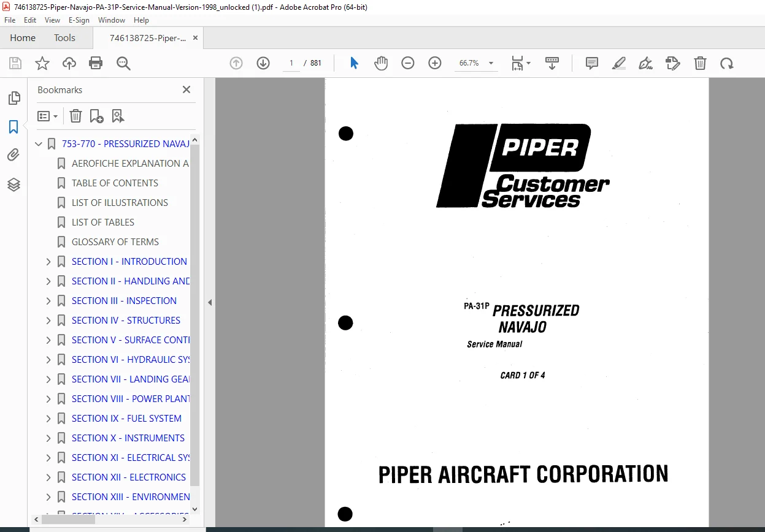Jump to SECTION XI - ELECTRICAL SYSTEM

coord(131,458)
